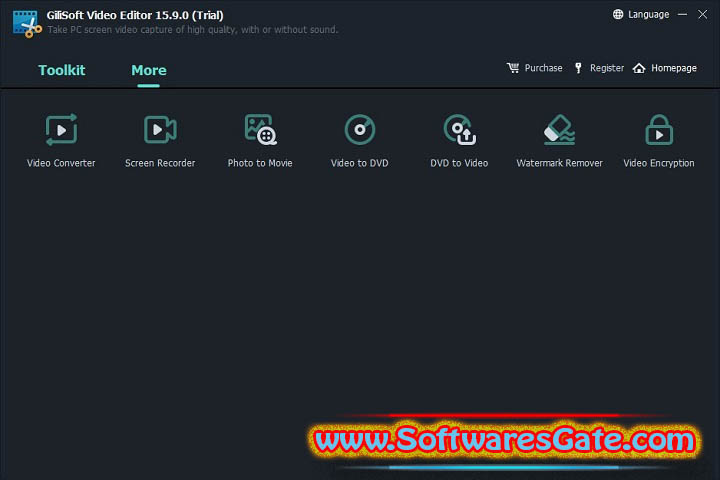Open the DVD to Video icon
This screenshot has height=480, width=720.
(460, 130)
